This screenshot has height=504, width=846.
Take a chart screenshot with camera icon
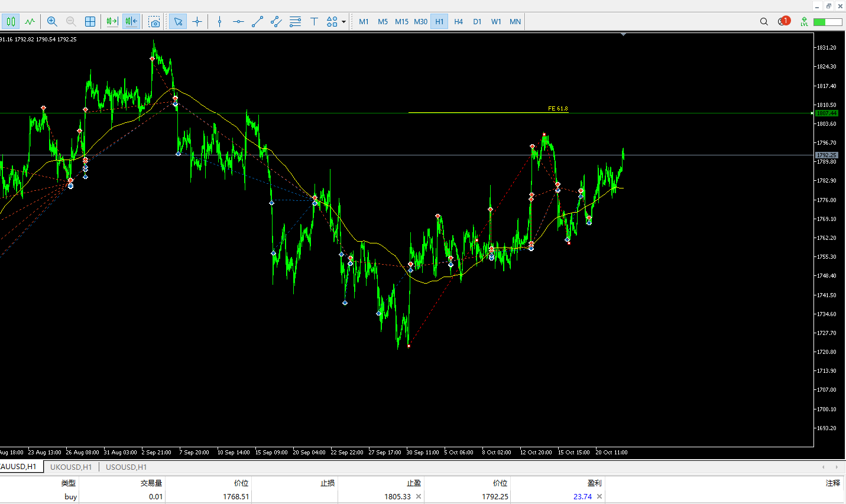point(154,22)
